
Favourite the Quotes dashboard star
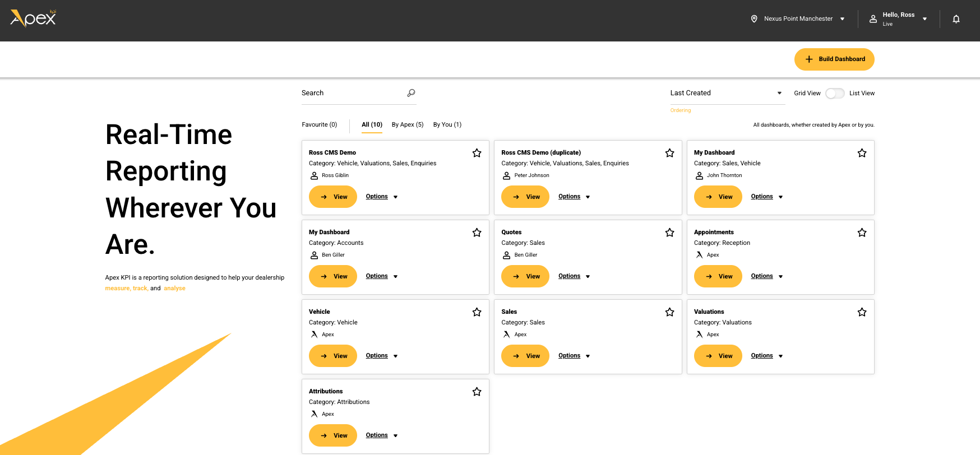tap(669, 233)
